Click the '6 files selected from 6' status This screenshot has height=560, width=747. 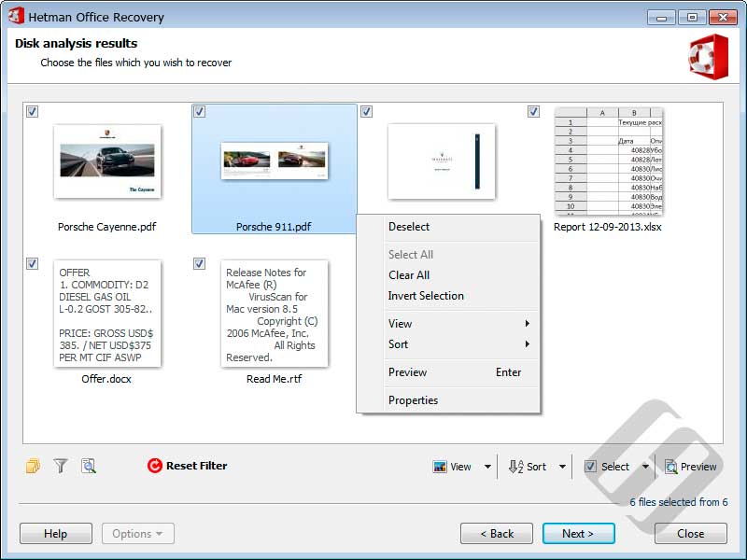[679, 502]
